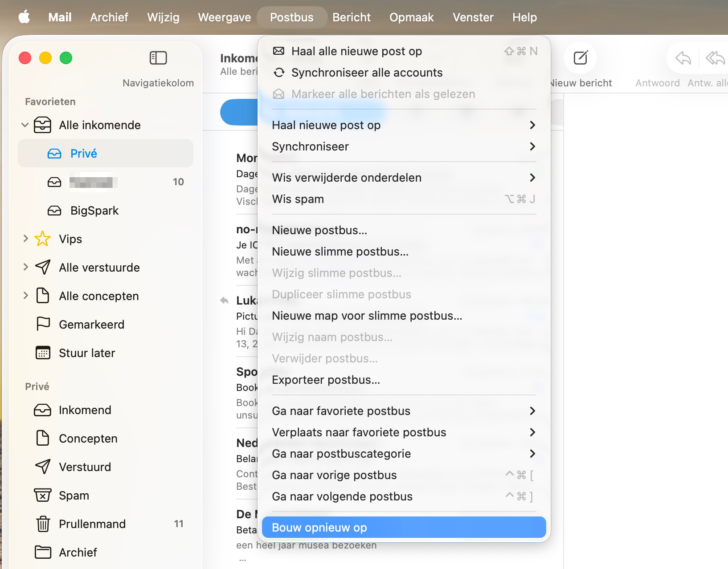Open the Bericht menu bar item

(x=352, y=17)
